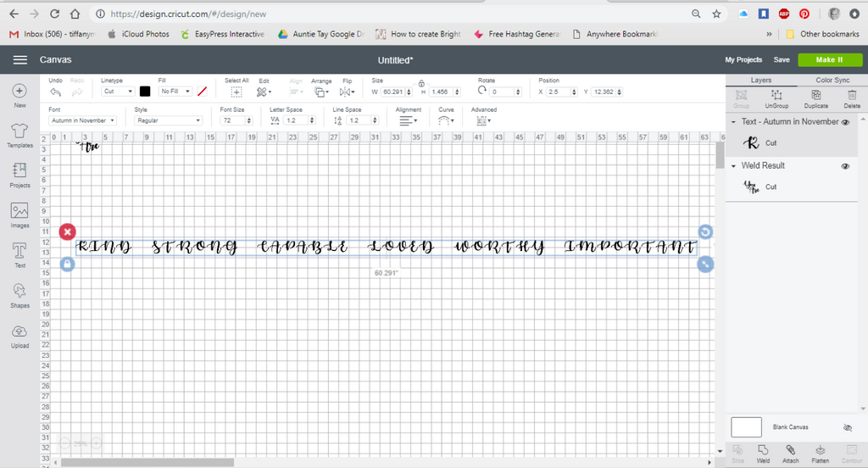
Task: Click the green Make It button
Action: (x=829, y=60)
